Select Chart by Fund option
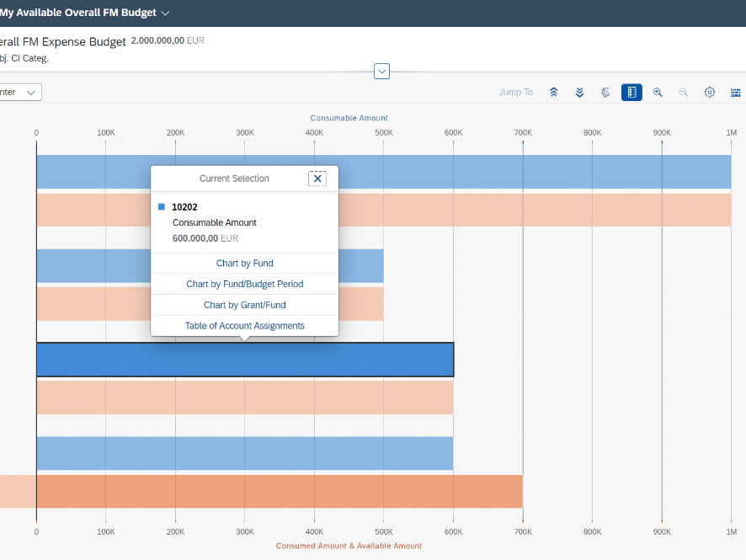The image size is (746, 560). (244, 264)
